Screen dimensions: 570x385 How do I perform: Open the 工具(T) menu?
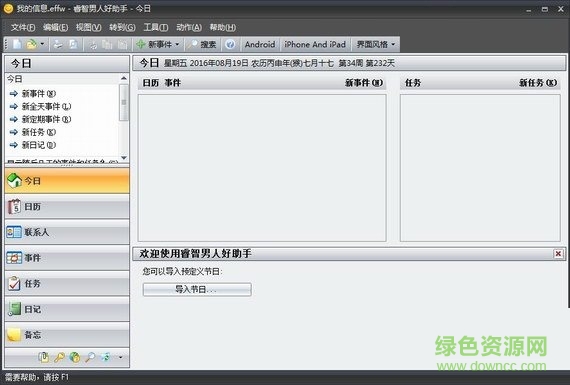point(156,27)
